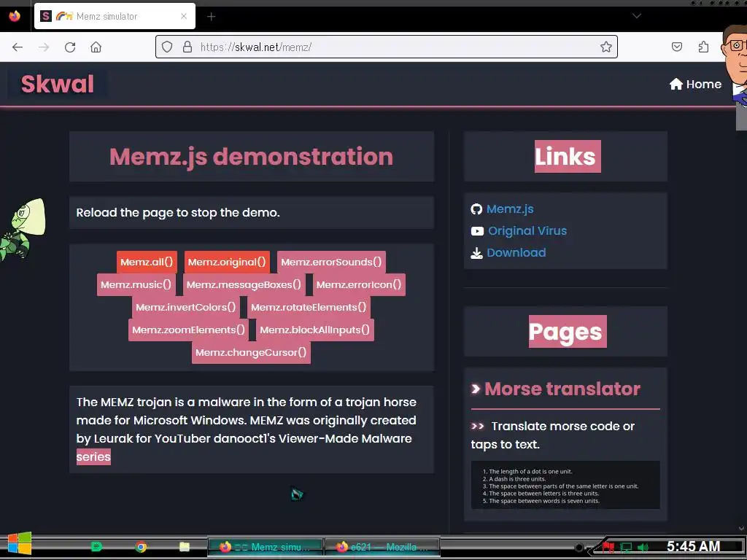The width and height of the screenshot is (747, 560).
Task: Click the 5:45 AM taskbar clock
Action: coord(693,546)
